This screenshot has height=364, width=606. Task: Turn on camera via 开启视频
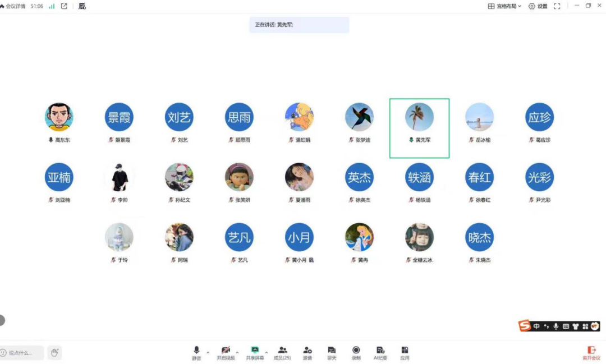coord(226,352)
